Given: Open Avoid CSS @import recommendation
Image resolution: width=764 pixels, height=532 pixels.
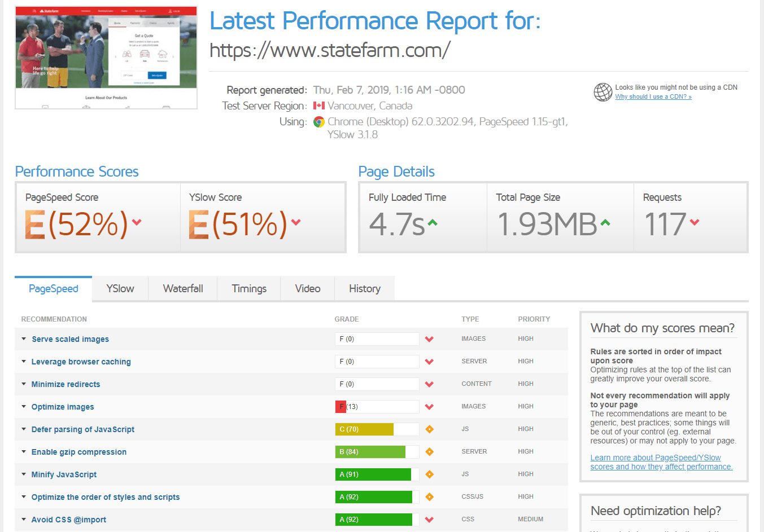Looking at the screenshot, I should click(x=69, y=520).
